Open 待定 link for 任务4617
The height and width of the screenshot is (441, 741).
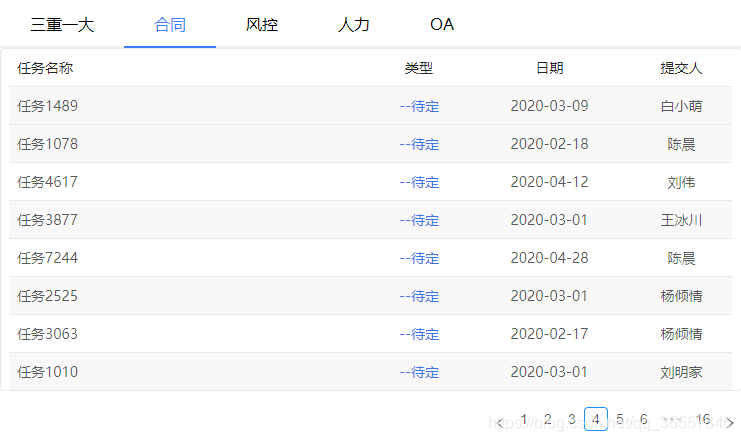pos(420,182)
